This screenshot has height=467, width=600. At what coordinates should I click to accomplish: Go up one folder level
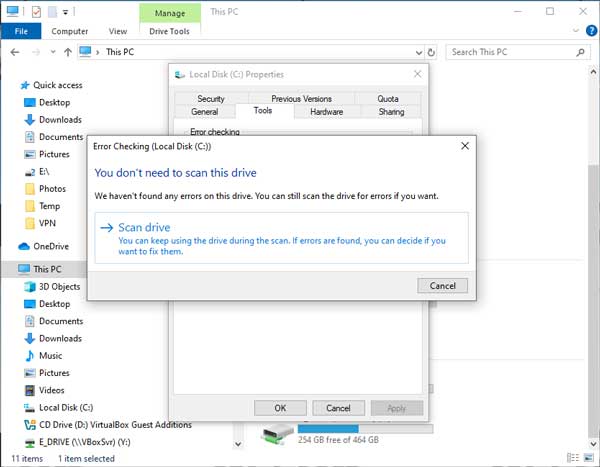click(68, 52)
